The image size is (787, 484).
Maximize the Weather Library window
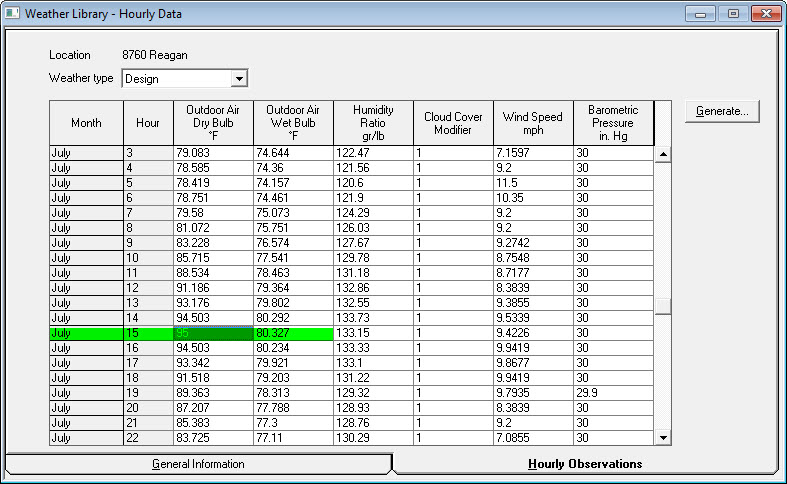click(x=733, y=14)
